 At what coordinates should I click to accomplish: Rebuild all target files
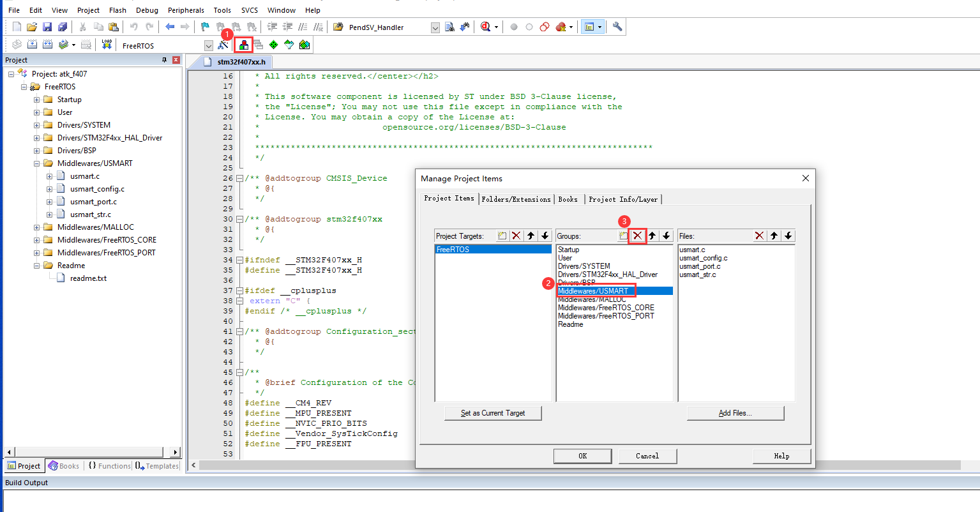click(47, 44)
